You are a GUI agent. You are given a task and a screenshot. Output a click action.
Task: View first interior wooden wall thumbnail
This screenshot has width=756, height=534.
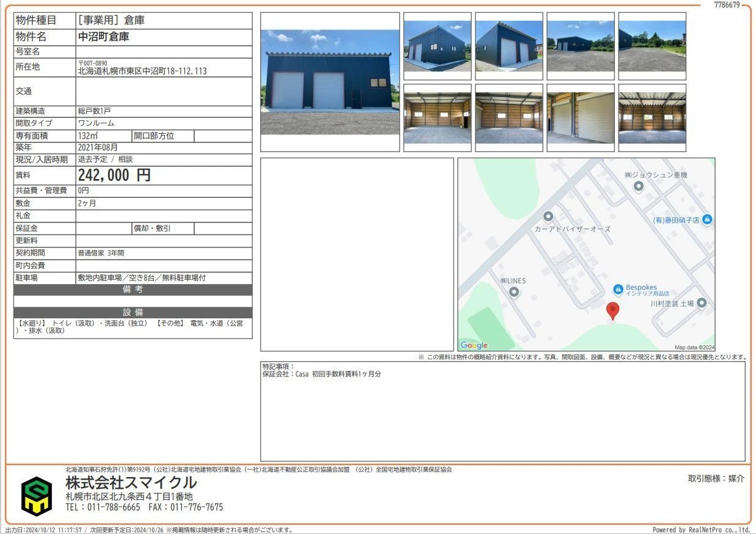437,118
